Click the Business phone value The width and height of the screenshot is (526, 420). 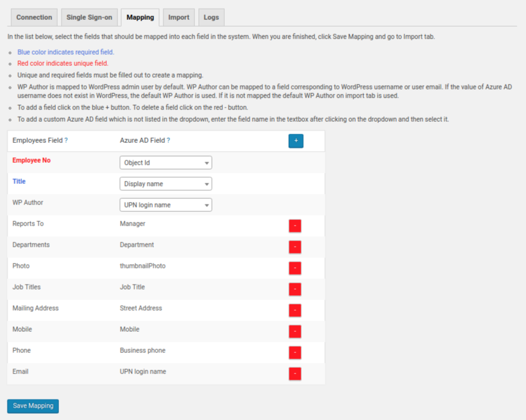point(143,351)
